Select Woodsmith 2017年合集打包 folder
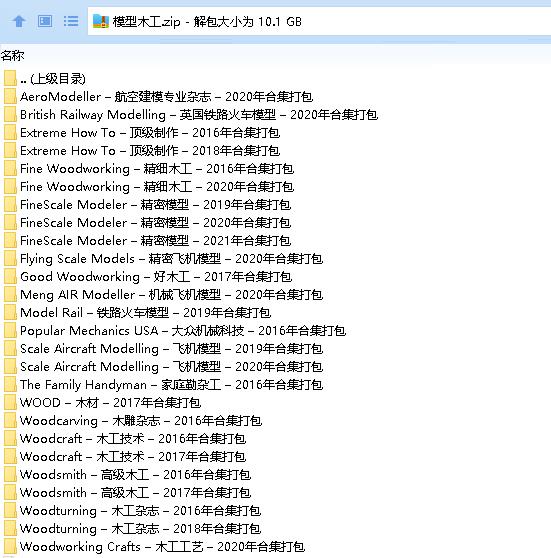Image resolution: width=551 pixels, height=558 pixels. coord(135,493)
